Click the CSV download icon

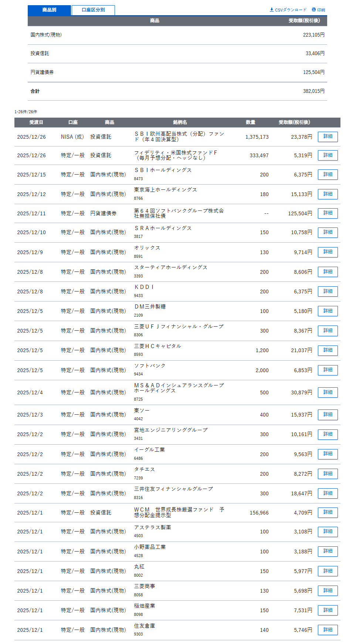(272, 10)
